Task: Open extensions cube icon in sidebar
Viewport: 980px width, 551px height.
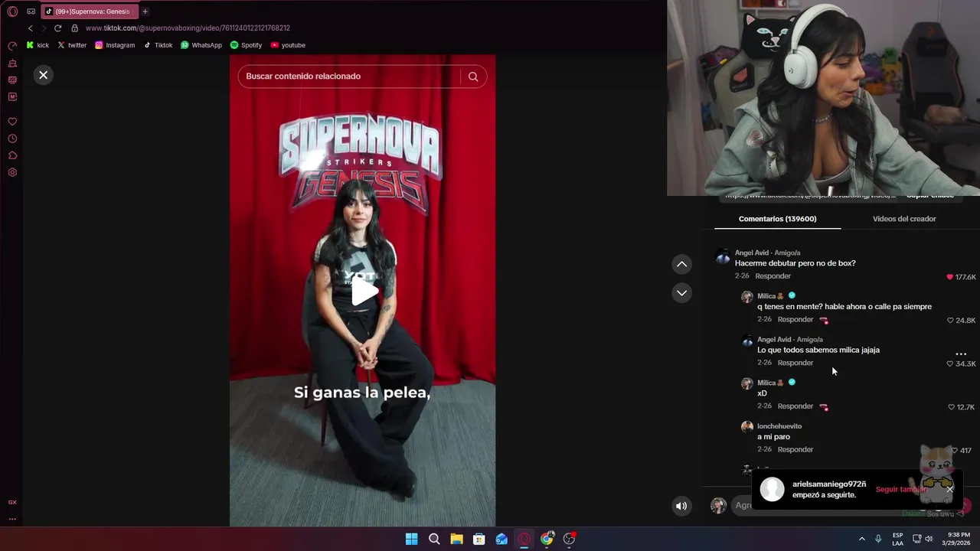Action: 12,155
